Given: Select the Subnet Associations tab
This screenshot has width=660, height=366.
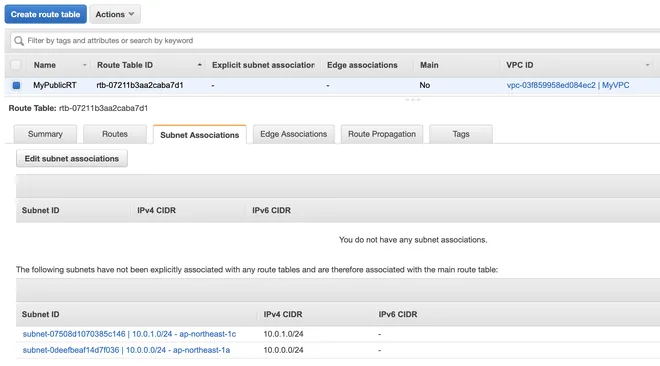Looking at the screenshot, I should [x=200, y=135].
